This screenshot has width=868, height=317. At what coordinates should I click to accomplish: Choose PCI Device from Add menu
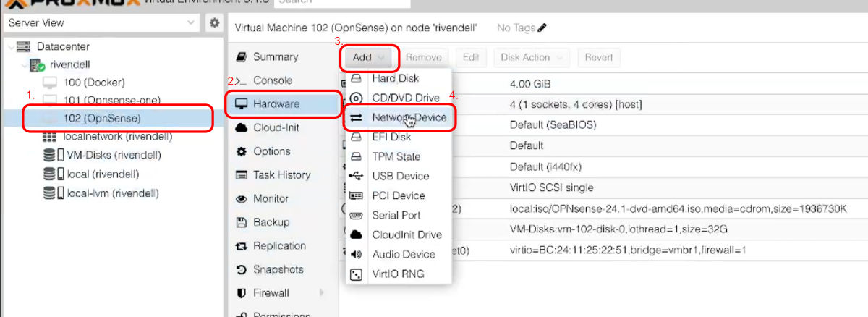coord(399,195)
